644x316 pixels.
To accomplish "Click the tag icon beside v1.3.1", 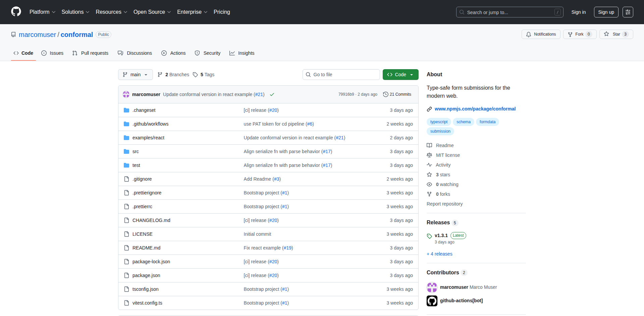I will coord(429,236).
